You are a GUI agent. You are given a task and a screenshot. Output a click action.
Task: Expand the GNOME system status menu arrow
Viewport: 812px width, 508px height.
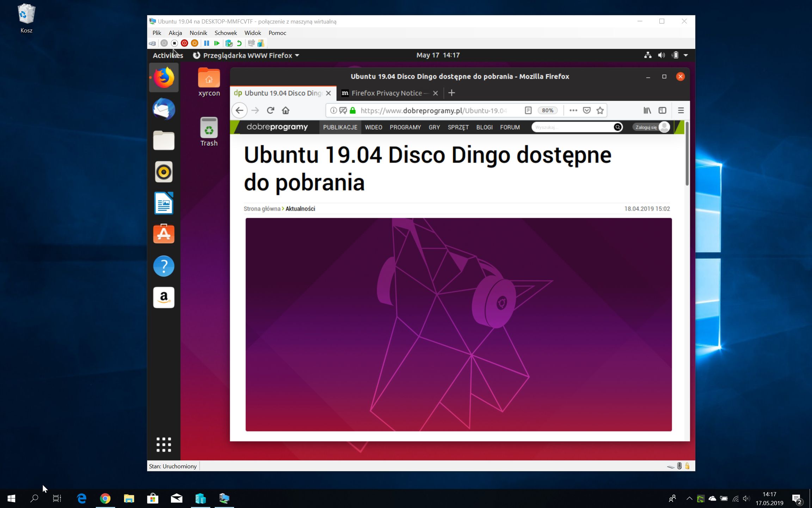pos(686,55)
